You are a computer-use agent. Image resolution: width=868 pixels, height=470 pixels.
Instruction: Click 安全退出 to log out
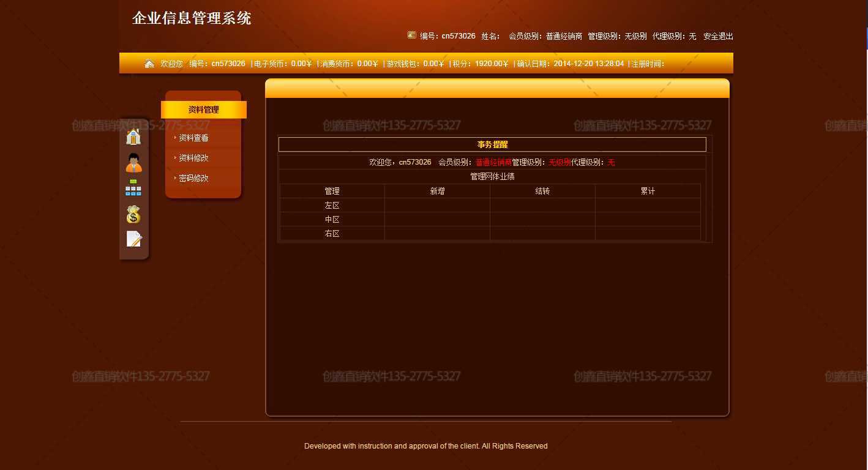pyautogui.click(x=718, y=36)
